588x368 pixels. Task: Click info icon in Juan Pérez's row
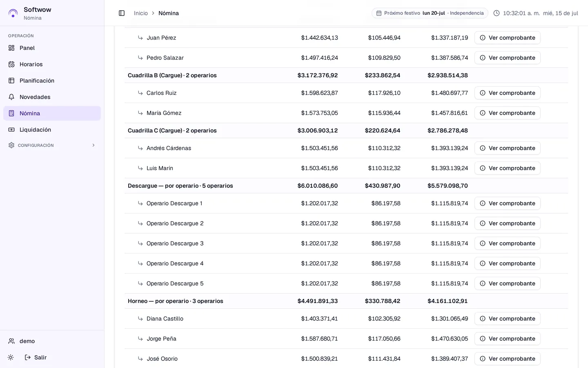(x=483, y=38)
